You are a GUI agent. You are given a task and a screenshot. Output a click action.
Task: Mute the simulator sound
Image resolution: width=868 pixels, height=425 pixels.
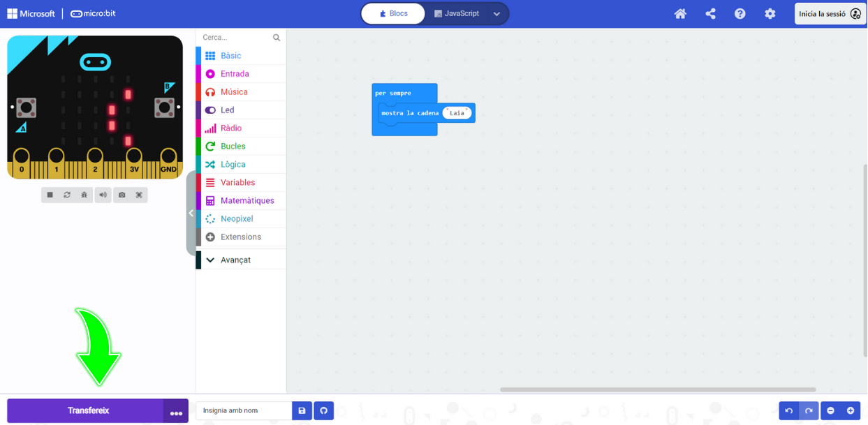point(103,195)
